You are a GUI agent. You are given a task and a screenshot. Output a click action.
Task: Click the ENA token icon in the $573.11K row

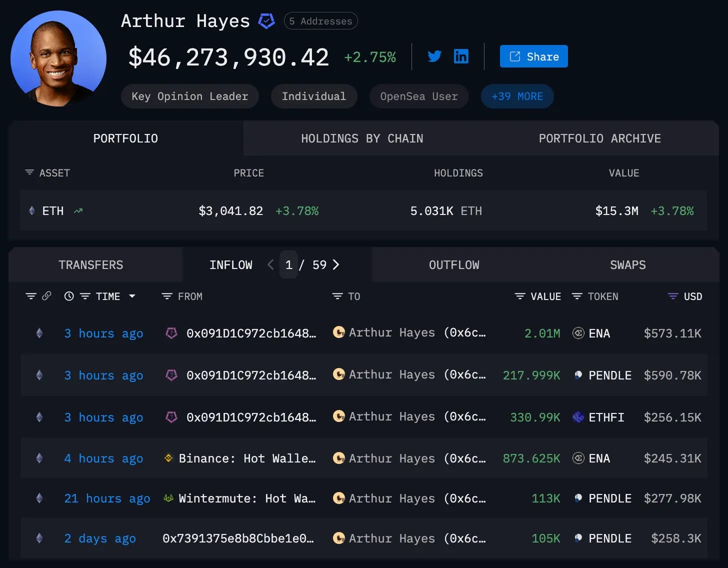click(x=578, y=333)
